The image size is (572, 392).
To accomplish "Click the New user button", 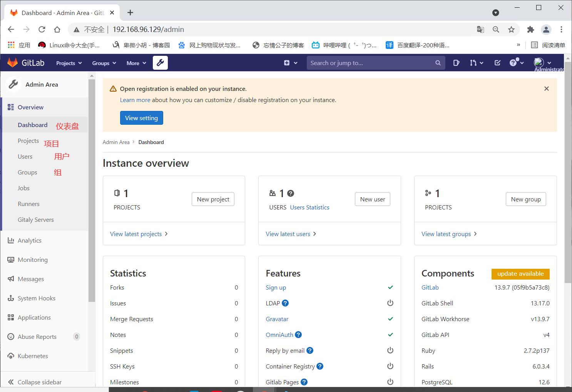I will 372,199.
